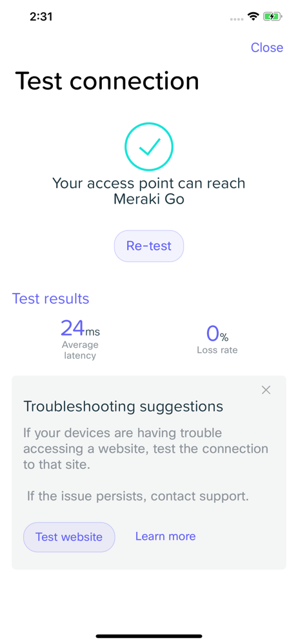Tap the access point reach message
Image resolution: width=298 pixels, height=644 pixels.
coord(149,191)
